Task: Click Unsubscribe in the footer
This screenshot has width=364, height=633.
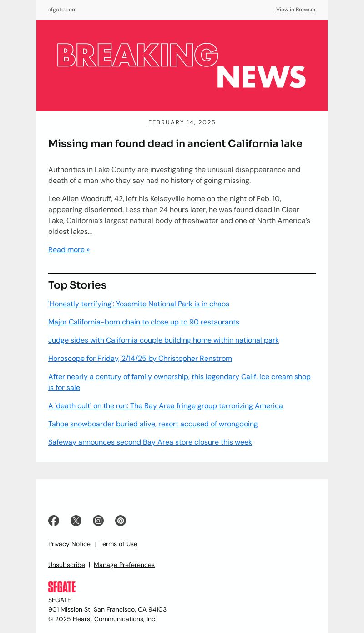Action: [66, 565]
